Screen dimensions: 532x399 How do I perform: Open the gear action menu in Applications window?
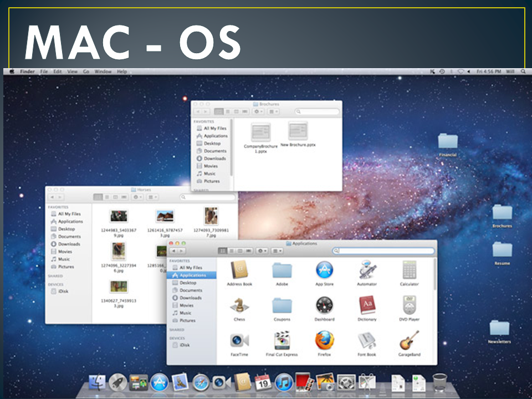click(x=260, y=250)
